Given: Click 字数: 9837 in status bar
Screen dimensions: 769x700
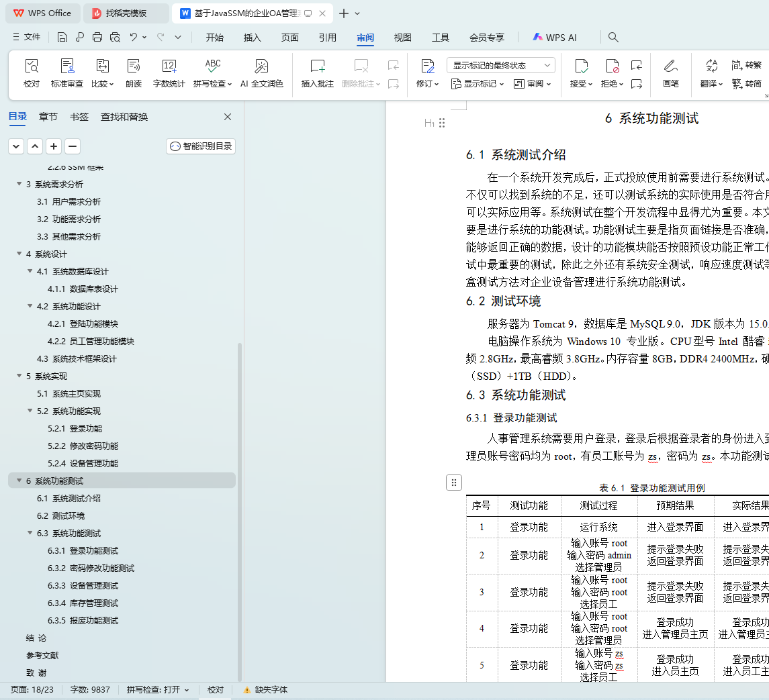Looking at the screenshot, I should pyautogui.click(x=90, y=690).
